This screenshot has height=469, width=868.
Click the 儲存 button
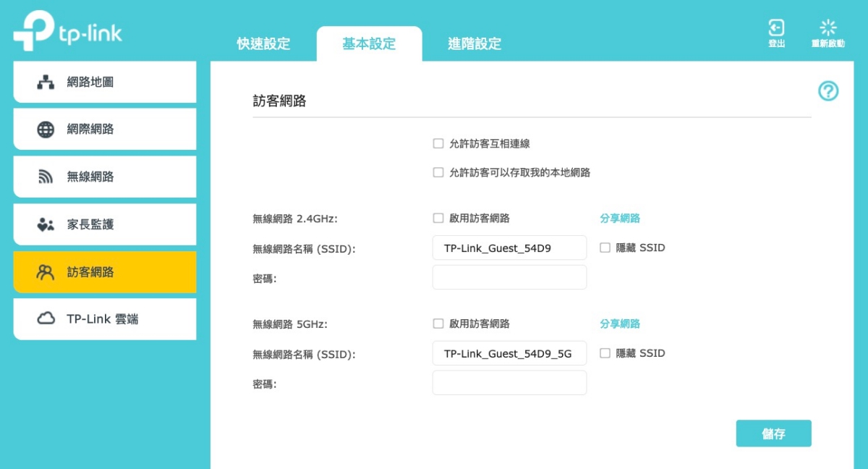(773, 434)
